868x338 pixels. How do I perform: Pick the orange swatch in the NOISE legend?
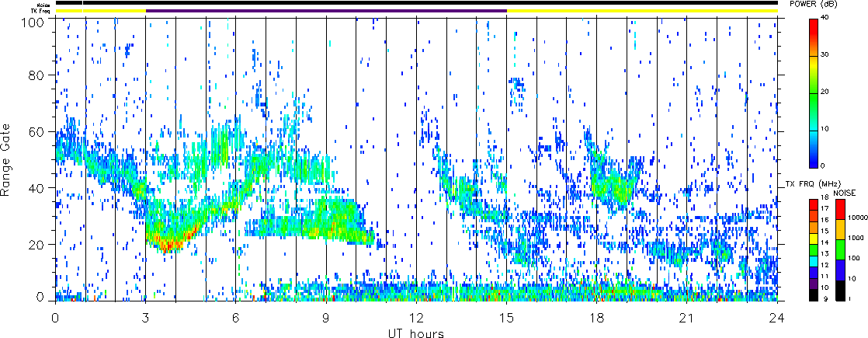(x=840, y=229)
